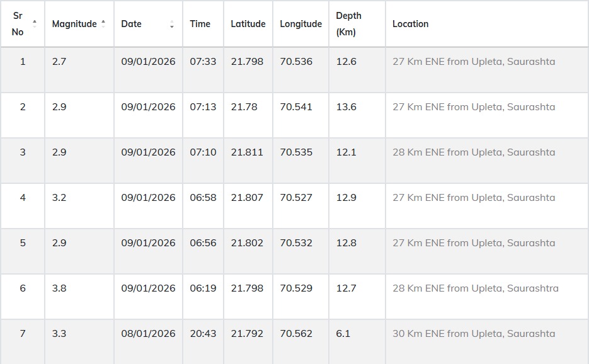Select the 07:33 time cell
The width and height of the screenshot is (589, 364).
click(203, 62)
